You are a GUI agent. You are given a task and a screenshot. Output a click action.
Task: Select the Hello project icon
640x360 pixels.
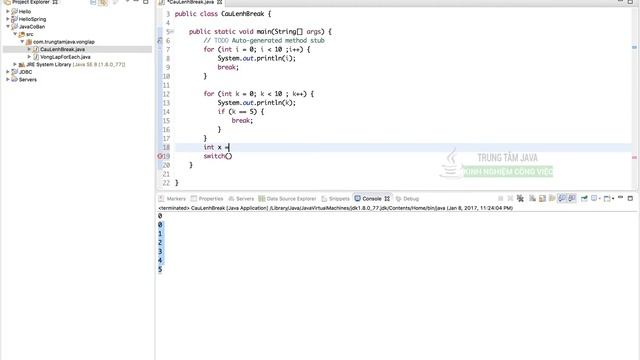click(14, 11)
